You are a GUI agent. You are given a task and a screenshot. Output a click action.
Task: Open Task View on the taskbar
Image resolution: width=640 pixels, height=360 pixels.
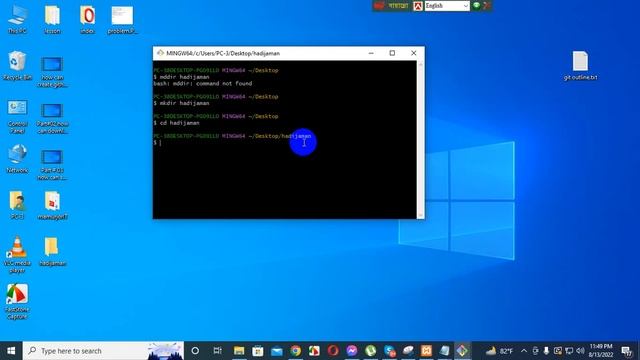(x=217, y=351)
